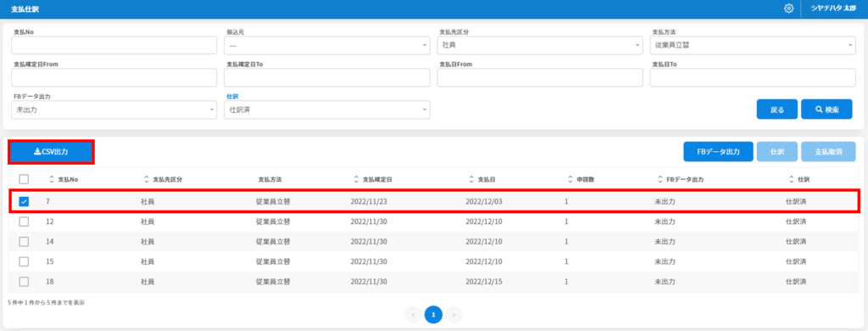Sort table by FBデータ出力 column icon
The image size is (868, 331).
coord(660,180)
